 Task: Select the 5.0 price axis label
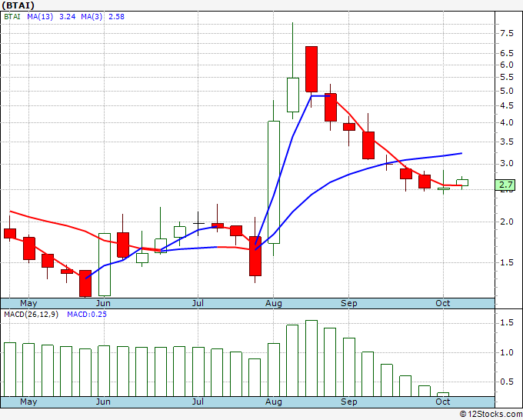(507, 91)
